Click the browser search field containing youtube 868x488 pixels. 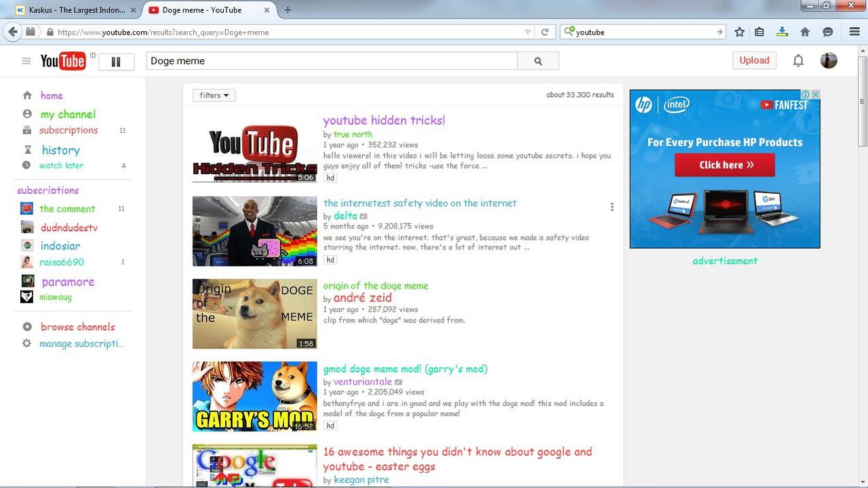pos(644,32)
